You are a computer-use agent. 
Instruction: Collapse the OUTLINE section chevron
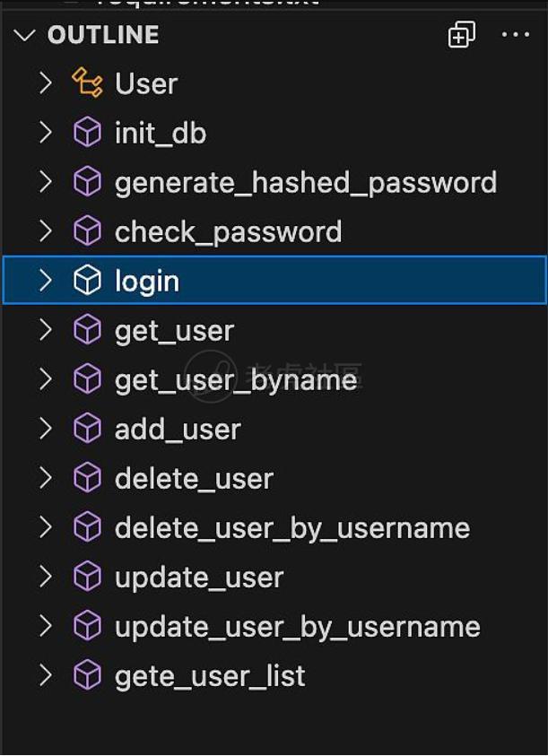coord(25,35)
